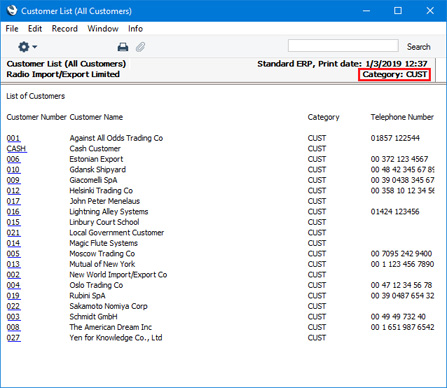Click telephone number 00 47 12 34 56 78
The image size is (447, 388).
401,285
